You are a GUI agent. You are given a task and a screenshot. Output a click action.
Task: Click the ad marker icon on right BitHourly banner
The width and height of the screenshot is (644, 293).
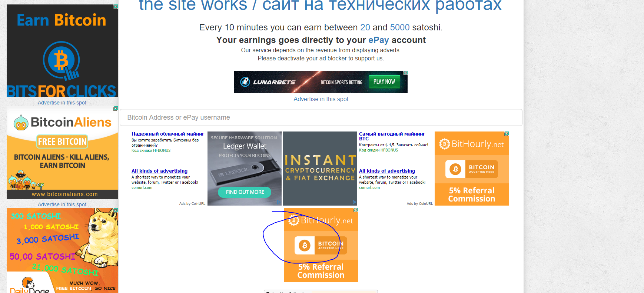pos(507,134)
